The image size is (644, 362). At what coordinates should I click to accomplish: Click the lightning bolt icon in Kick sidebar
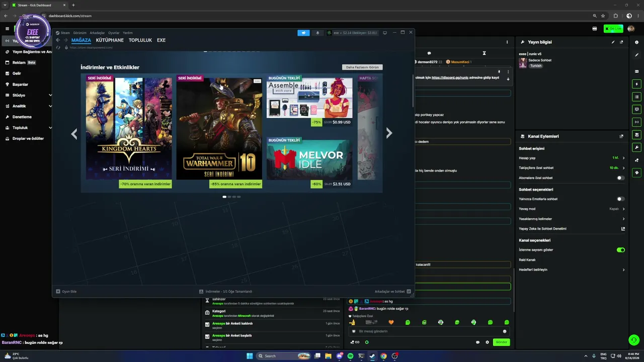point(636,84)
